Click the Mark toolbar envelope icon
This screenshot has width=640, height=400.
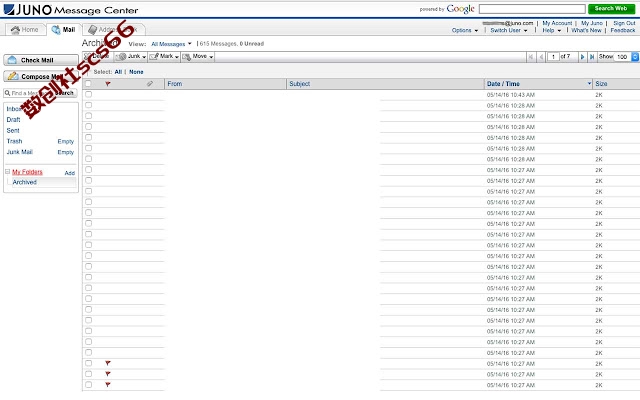[154, 56]
